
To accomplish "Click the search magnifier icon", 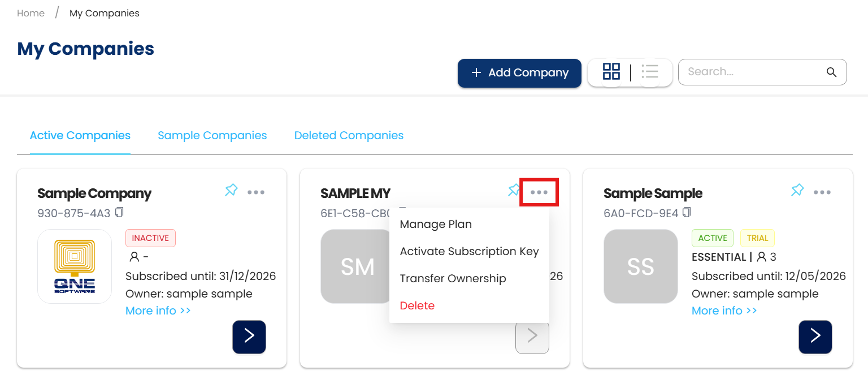I will [x=831, y=72].
